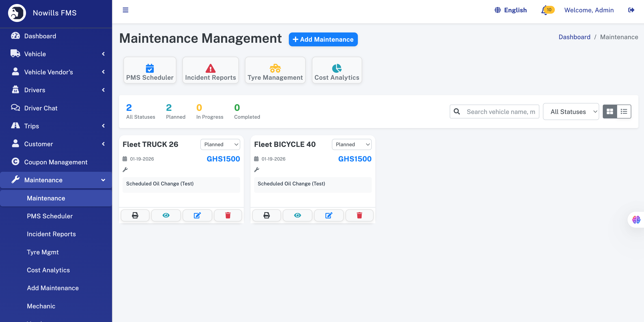Select Mechanic from the sidebar submenu
The height and width of the screenshot is (322, 644).
click(41, 306)
